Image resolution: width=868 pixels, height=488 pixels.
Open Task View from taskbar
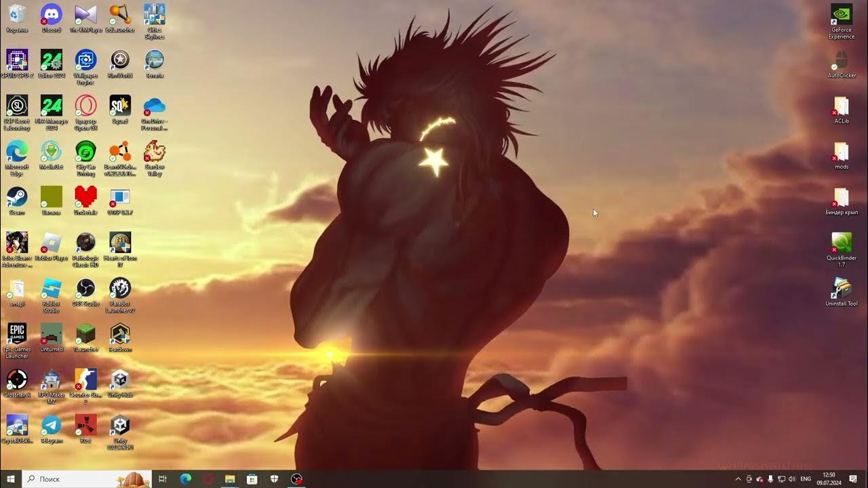pyautogui.click(x=163, y=479)
